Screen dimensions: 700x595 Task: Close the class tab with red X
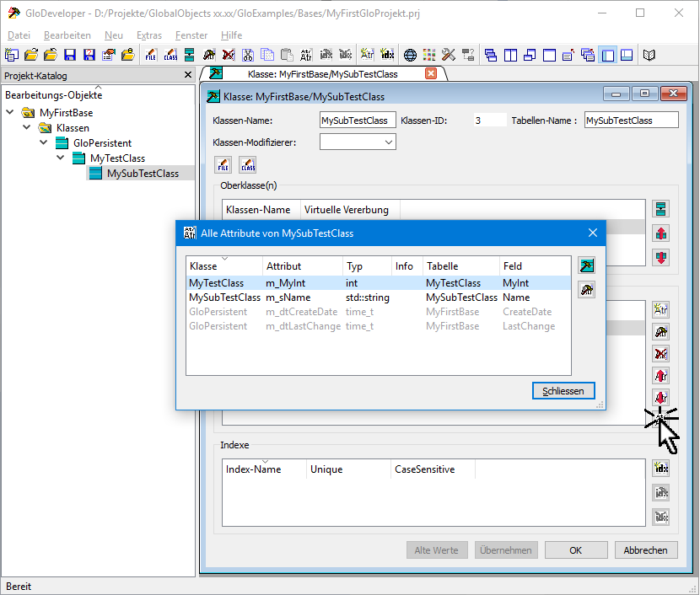(431, 73)
